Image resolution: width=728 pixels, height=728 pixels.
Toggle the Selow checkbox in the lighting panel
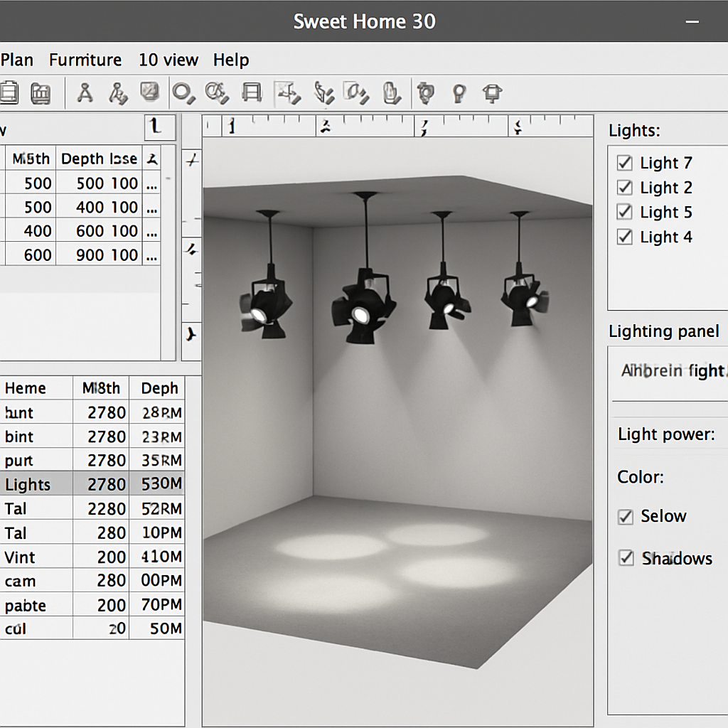pyautogui.click(x=626, y=517)
